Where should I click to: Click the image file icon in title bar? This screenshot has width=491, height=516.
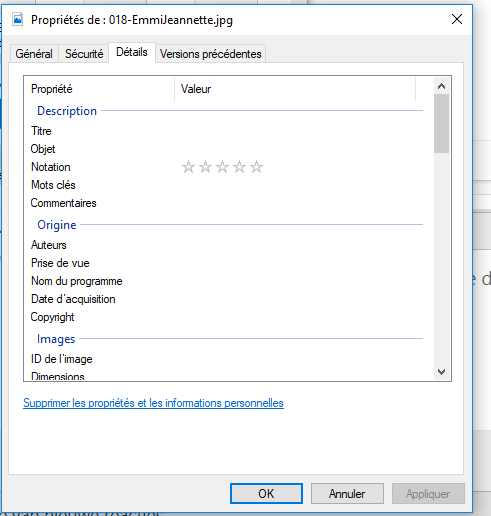click(x=18, y=19)
